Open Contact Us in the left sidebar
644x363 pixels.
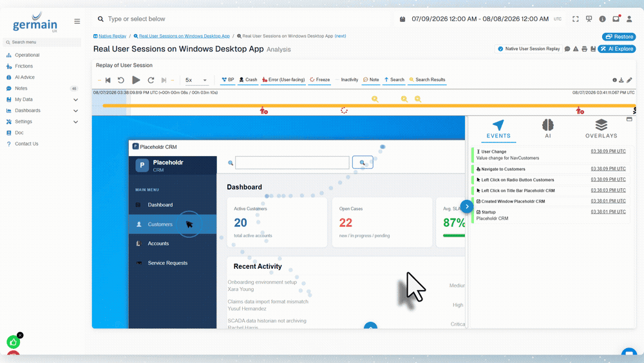pyautogui.click(x=26, y=144)
